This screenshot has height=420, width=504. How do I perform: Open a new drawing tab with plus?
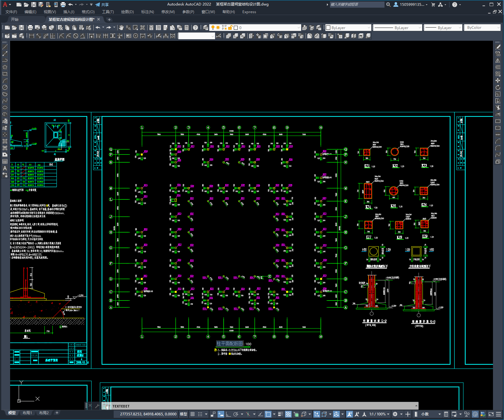[x=109, y=19]
